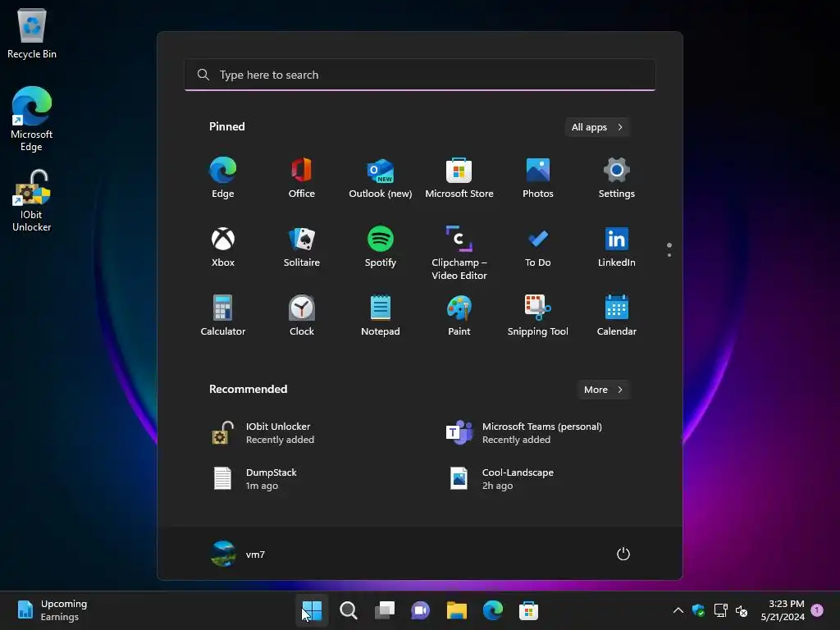Image resolution: width=840 pixels, height=630 pixels.
Task: Open the To Do app
Action: coord(538,247)
